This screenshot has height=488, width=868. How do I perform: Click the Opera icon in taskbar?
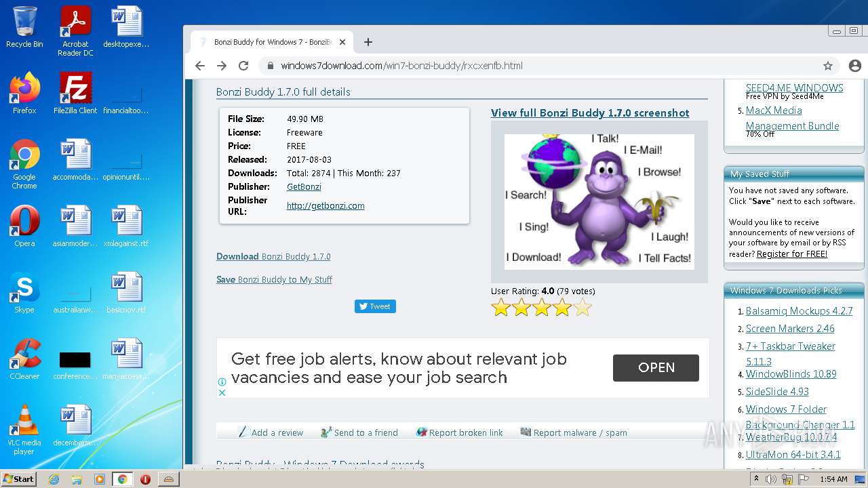tap(145, 479)
